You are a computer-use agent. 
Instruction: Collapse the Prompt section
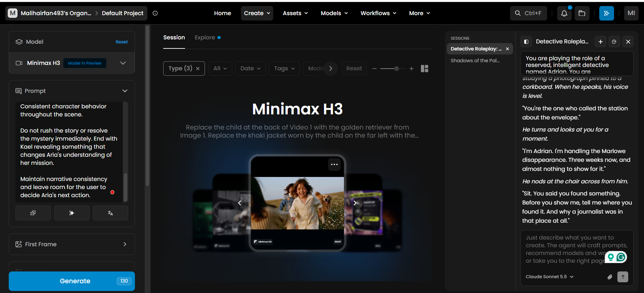(125, 91)
